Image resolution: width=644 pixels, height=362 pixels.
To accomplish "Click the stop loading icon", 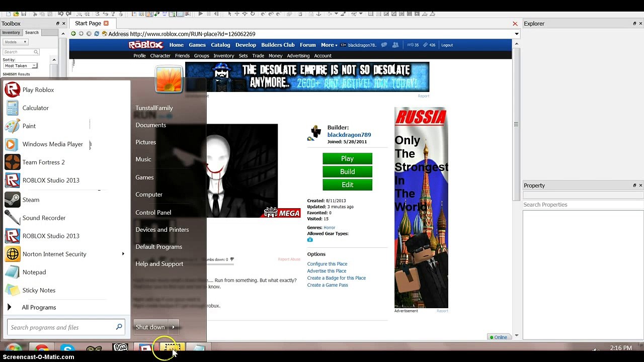I will tap(89, 34).
